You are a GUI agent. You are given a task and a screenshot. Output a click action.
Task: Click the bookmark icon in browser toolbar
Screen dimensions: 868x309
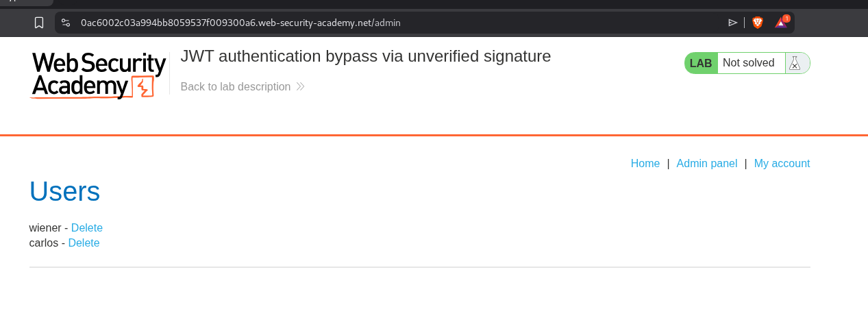click(39, 23)
